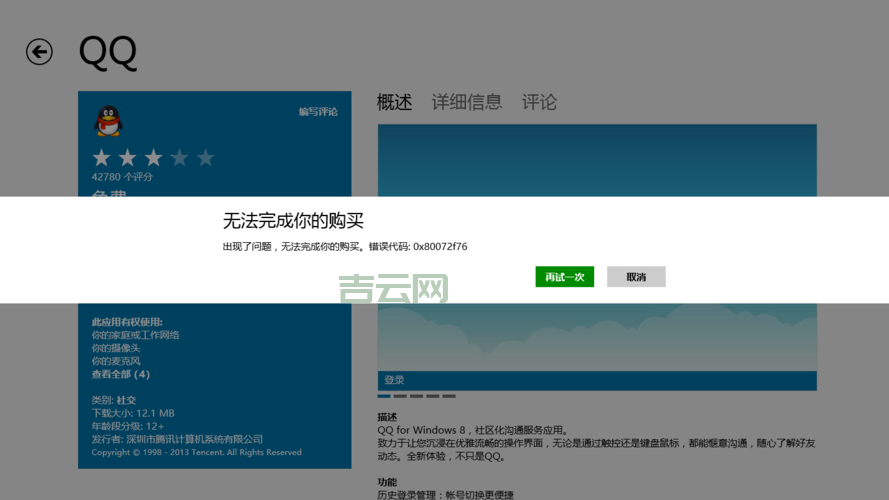The height and width of the screenshot is (500, 889).
Task: Click 你的摄像头 permission text
Action: 116,348
